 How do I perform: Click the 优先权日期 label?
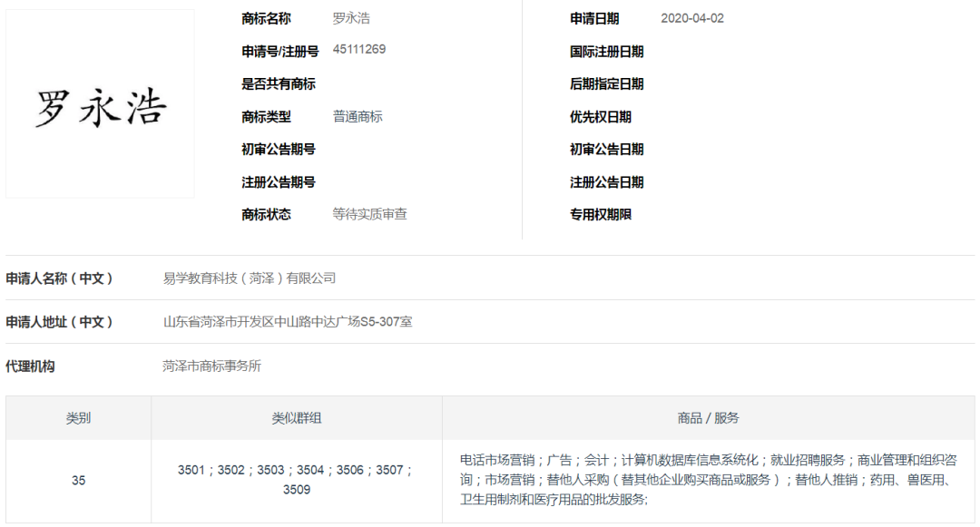click(600, 117)
